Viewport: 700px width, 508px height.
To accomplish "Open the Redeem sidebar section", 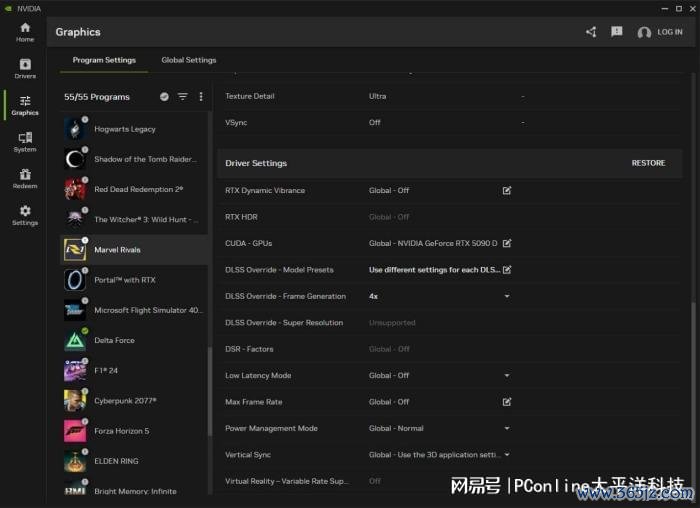I will pos(25,179).
